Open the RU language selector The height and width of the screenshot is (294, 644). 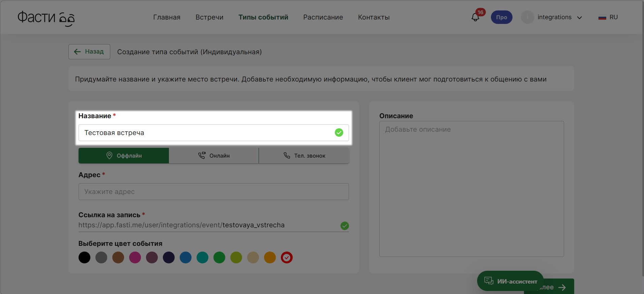(x=613, y=17)
